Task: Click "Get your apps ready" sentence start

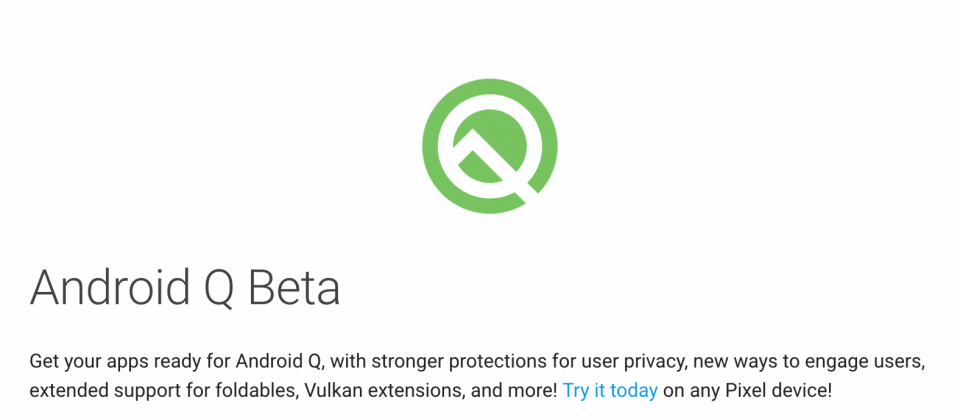Action: pos(100,362)
